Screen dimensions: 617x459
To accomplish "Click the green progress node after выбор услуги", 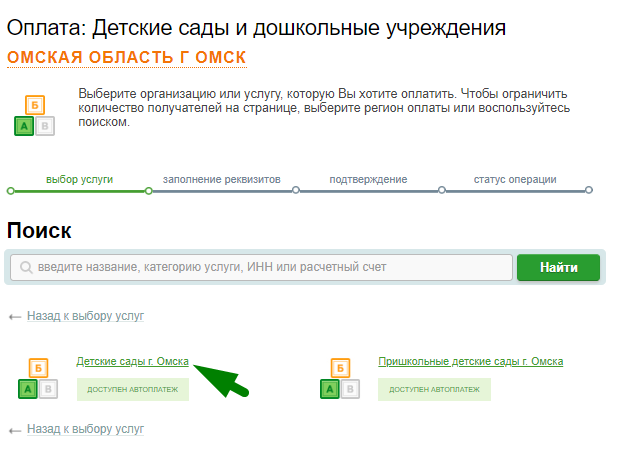I will pos(148,190).
